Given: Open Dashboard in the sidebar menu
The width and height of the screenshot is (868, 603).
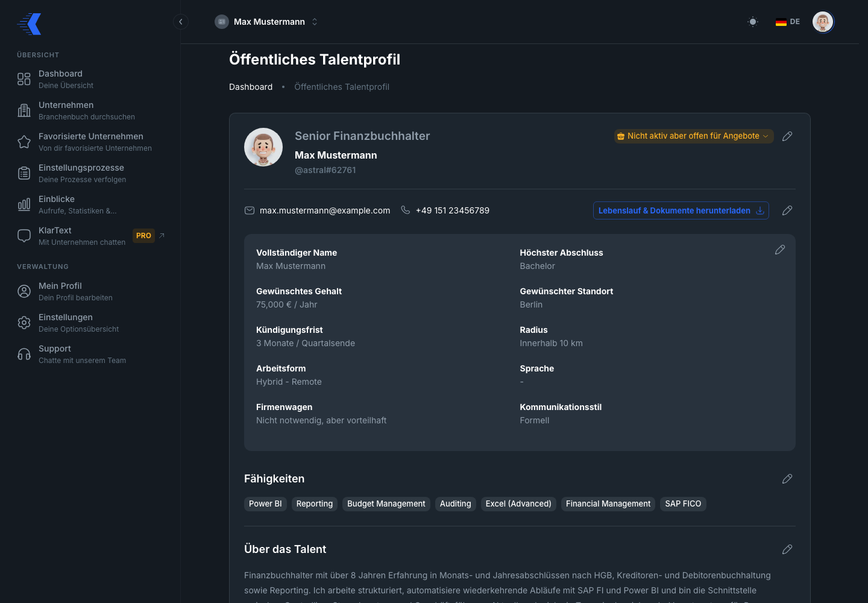Looking at the screenshot, I should pyautogui.click(x=90, y=79).
